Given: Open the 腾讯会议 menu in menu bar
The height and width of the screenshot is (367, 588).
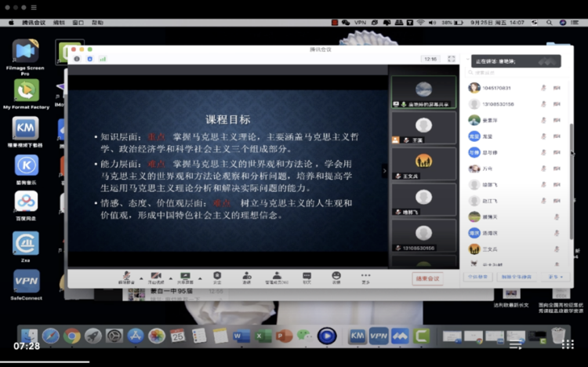Looking at the screenshot, I should click(33, 23).
